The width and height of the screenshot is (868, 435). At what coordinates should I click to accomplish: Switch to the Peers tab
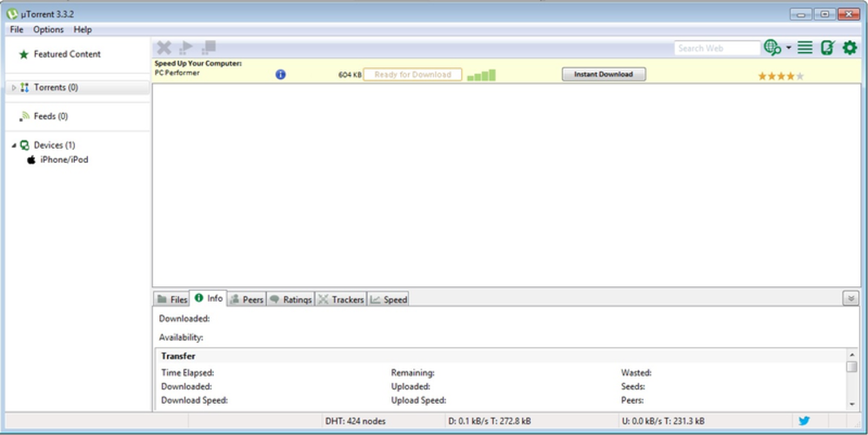pyautogui.click(x=246, y=299)
